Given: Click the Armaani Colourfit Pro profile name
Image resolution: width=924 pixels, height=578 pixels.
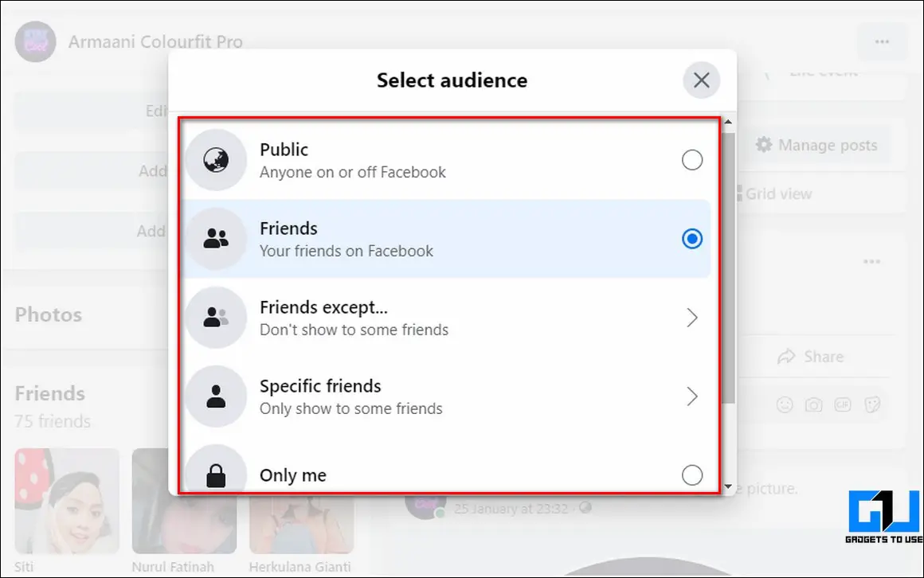Looking at the screenshot, I should click(x=155, y=42).
